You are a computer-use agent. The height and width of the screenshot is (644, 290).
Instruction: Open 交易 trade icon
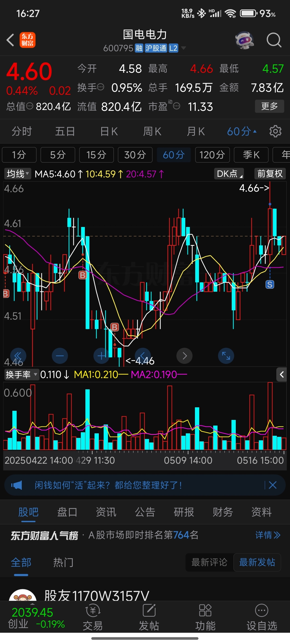click(93, 617)
